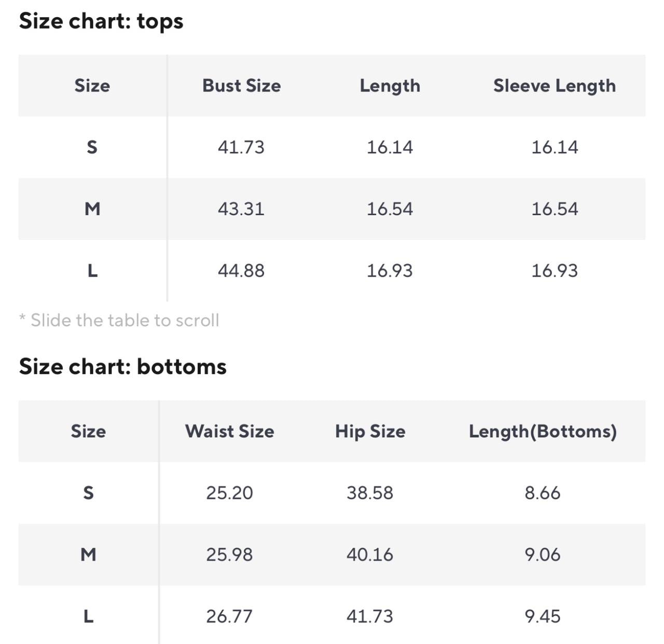This screenshot has width=664, height=644.
Task: Click the Bust Size column header
Action: [241, 86]
